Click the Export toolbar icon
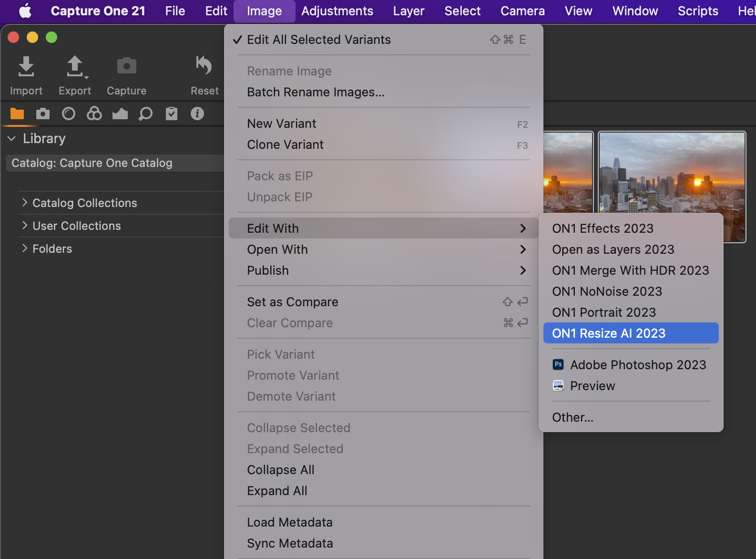The width and height of the screenshot is (756, 559). [x=75, y=67]
